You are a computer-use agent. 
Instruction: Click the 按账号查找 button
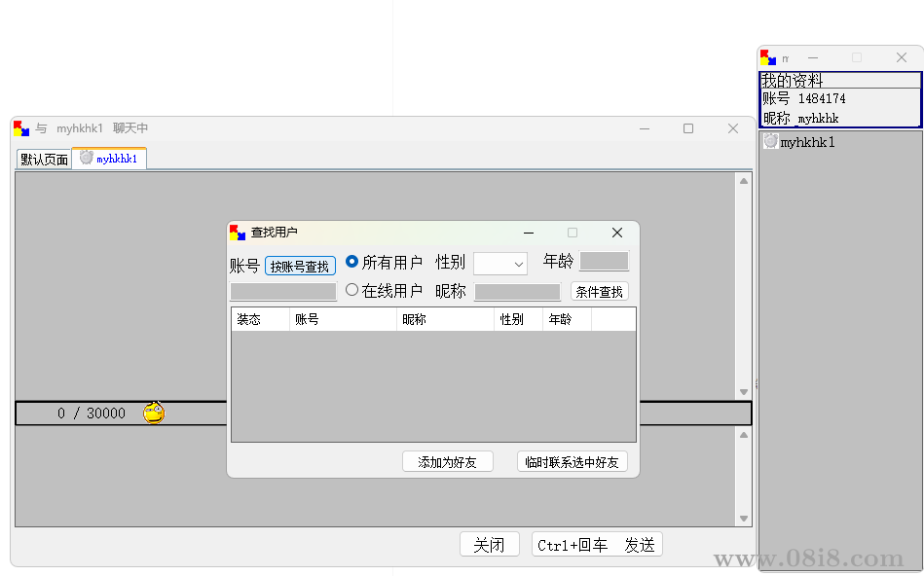(x=300, y=265)
